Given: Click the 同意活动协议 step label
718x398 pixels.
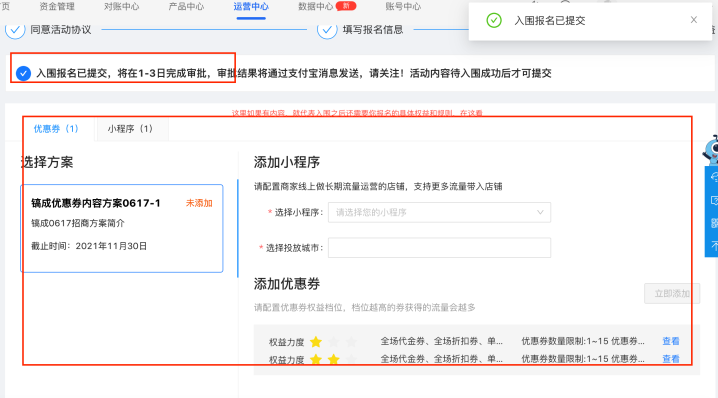Looking at the screenshot, I should pos(61,30).
